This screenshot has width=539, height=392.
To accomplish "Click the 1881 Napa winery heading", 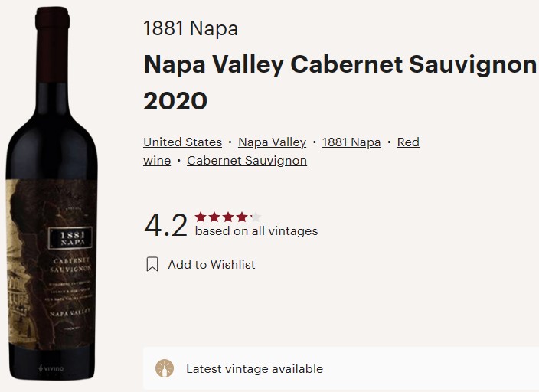I will 191,29.
